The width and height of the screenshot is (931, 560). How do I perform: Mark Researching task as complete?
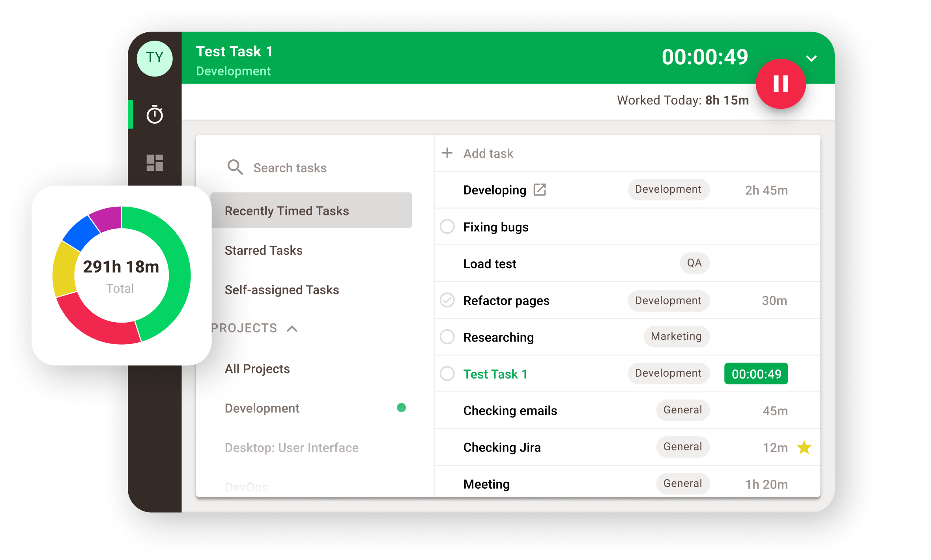pyautogui.click(x=447, y=337)
